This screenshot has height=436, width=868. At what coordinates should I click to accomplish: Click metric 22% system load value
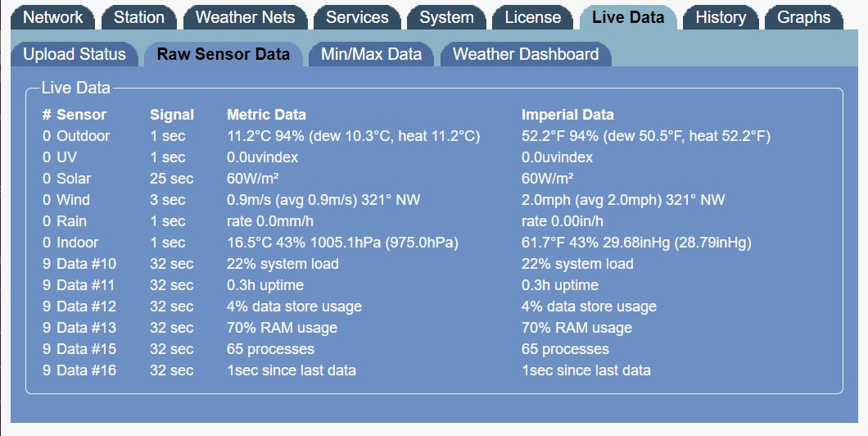point(283,264)
